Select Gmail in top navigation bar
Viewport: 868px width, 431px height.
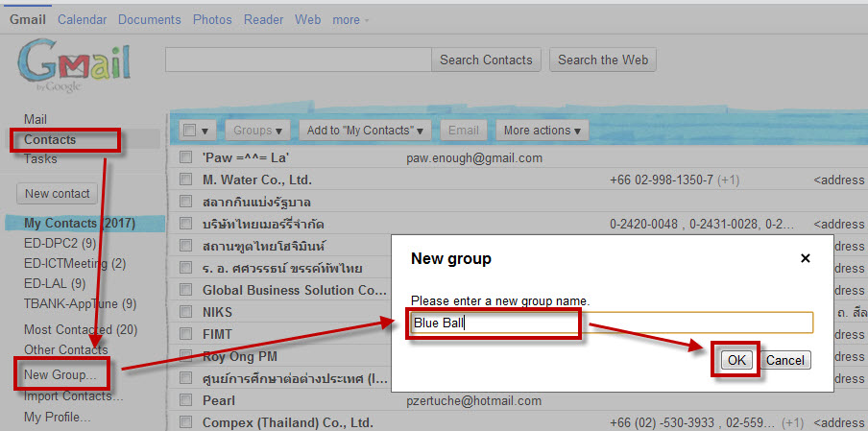(x=28, y=20)
